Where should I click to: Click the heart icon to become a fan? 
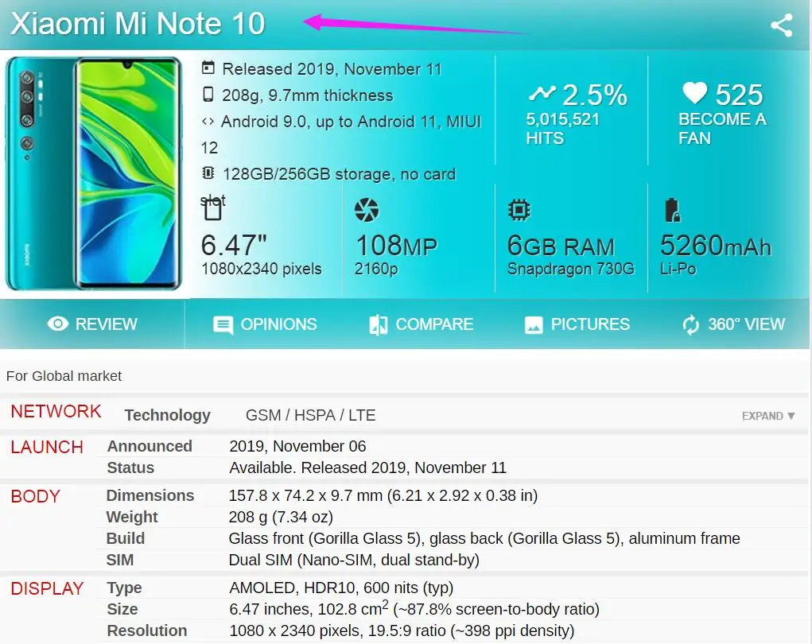click(694, 93)
